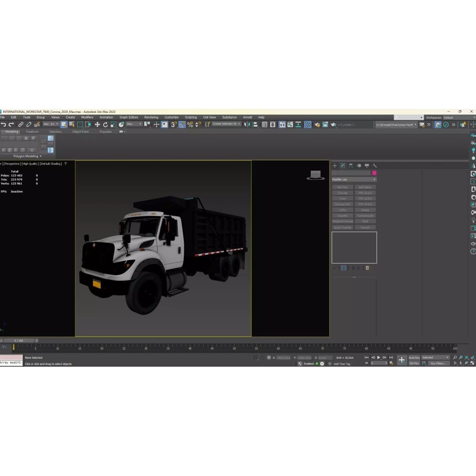Click the Unlink Selection icon

[x=29, y=124]
